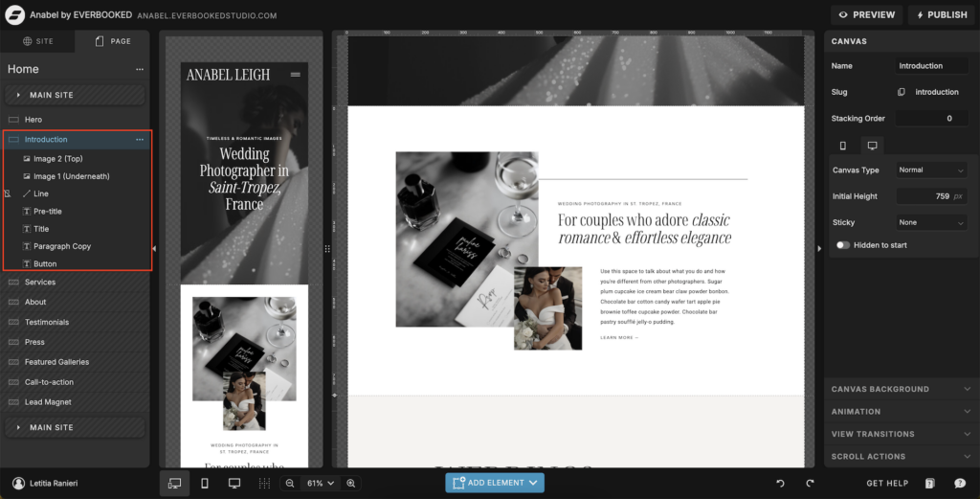Click the ADD ELEMENT button

pyautogui.click(x=495, y=483)
